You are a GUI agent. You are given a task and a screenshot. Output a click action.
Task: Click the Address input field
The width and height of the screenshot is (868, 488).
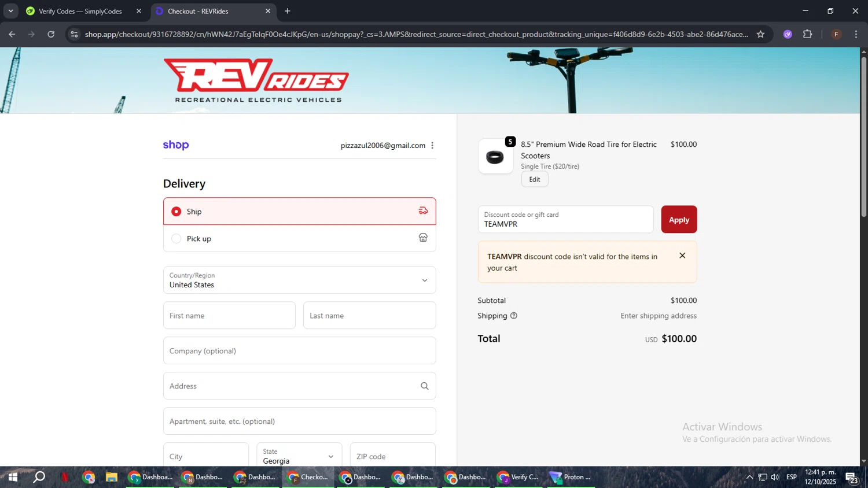click(299, 386)
